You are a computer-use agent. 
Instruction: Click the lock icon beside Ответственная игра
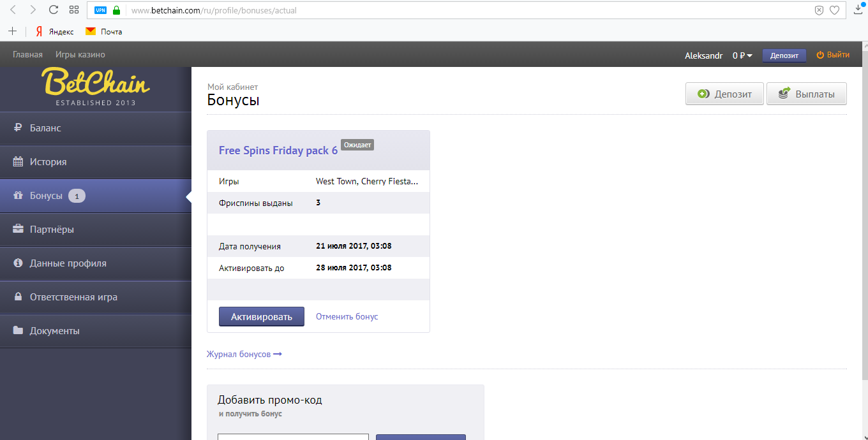pos(18,297)
